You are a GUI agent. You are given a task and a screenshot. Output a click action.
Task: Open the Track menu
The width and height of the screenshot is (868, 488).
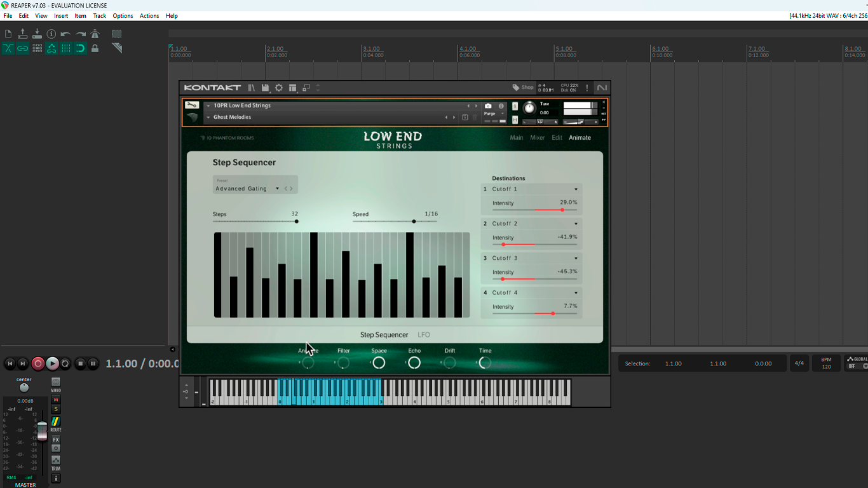pyautogui.click(x=100, y=16)
